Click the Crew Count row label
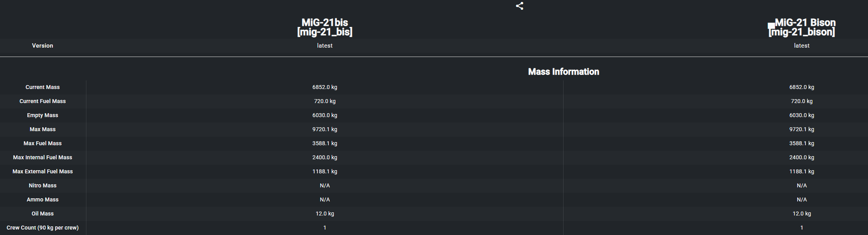The image size is (868, 235). tap(43, 228)
